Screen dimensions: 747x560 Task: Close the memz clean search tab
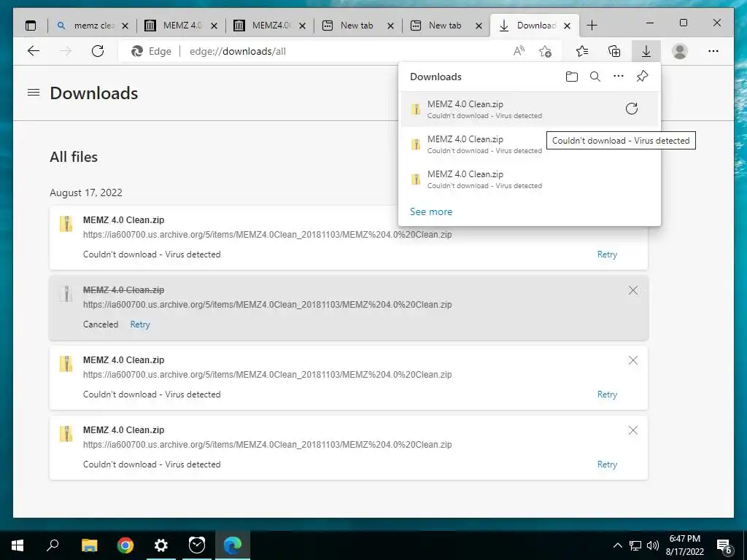click(125, 26)
